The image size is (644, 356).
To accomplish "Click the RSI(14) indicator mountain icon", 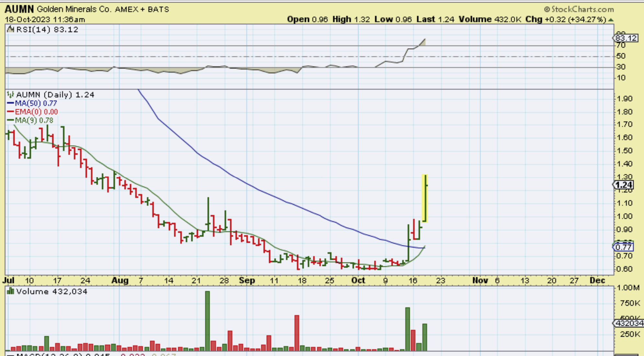I will click(x=10, y=29).
